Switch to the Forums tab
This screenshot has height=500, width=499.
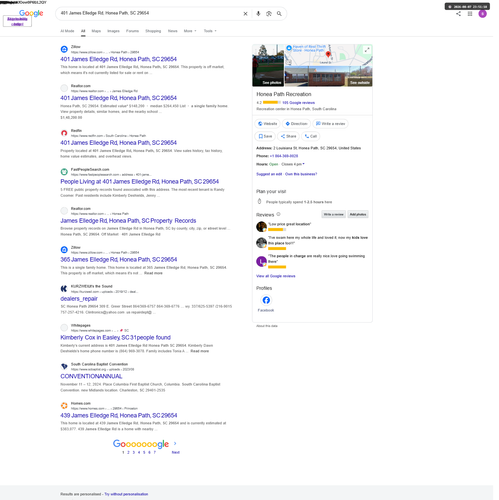pos(132,31)
